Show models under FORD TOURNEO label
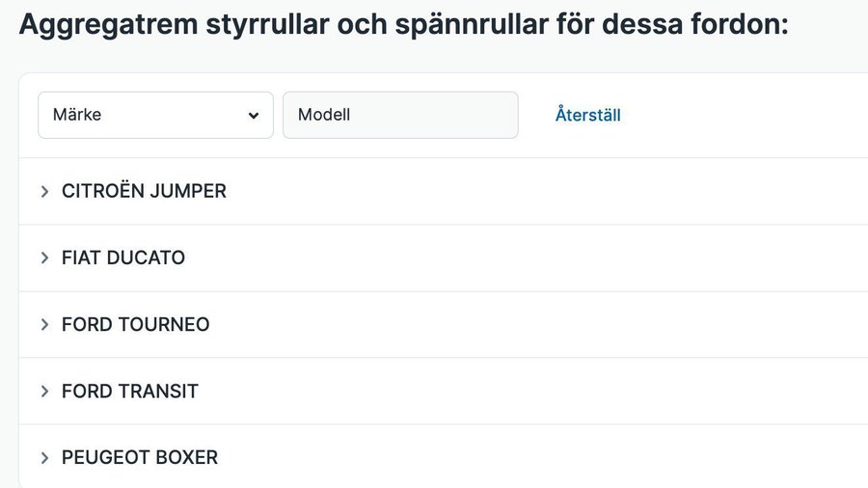868x488 pixels. [x=135, y=325]
